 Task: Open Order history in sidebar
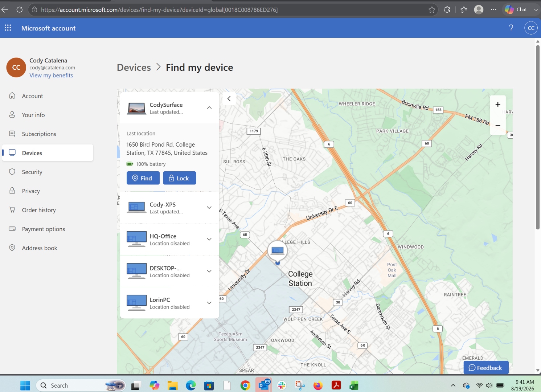click(48, 210)
